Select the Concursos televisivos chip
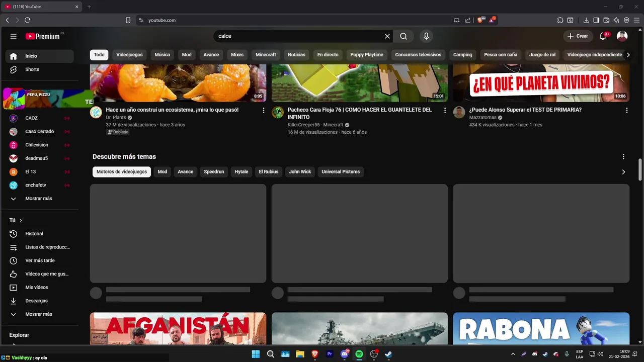Viewport: 644px width, 362px height. pos(418,55)
